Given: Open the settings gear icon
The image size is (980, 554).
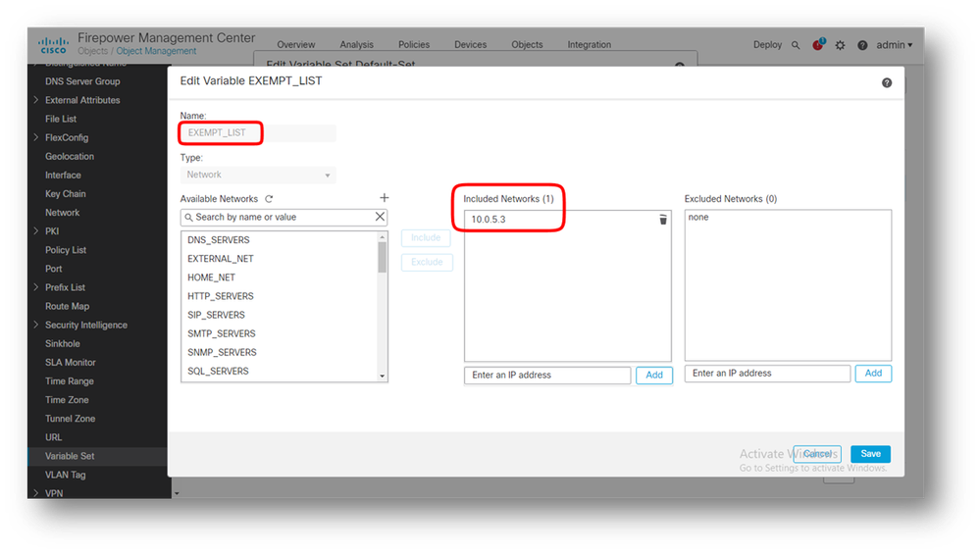Looking at the screenshot, I should pos(840,45).
